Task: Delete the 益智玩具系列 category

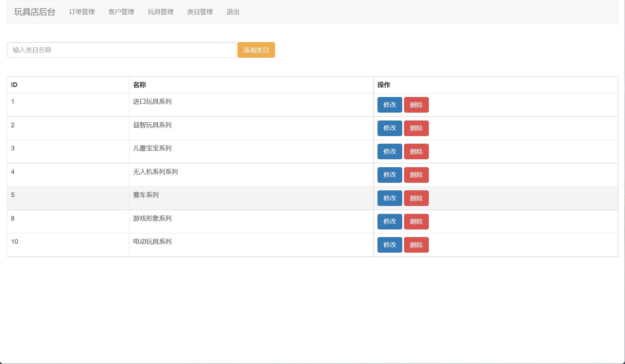Action: 416,128
